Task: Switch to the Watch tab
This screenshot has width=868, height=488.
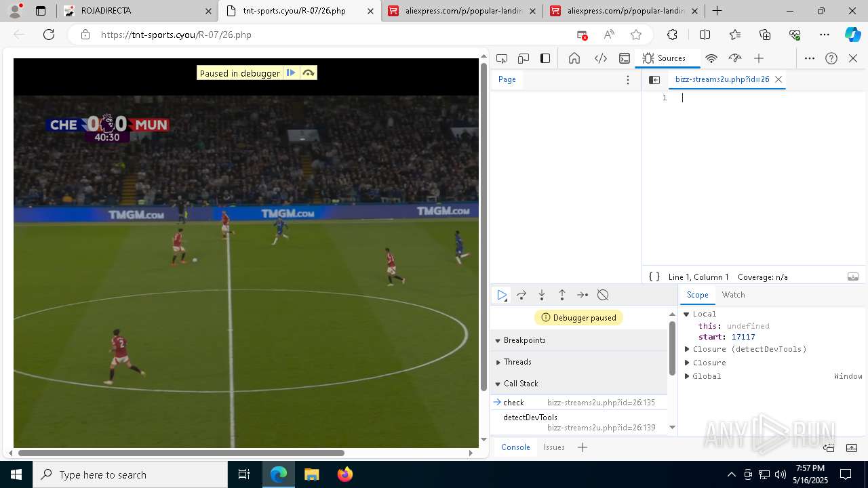Action: point(733,295)
